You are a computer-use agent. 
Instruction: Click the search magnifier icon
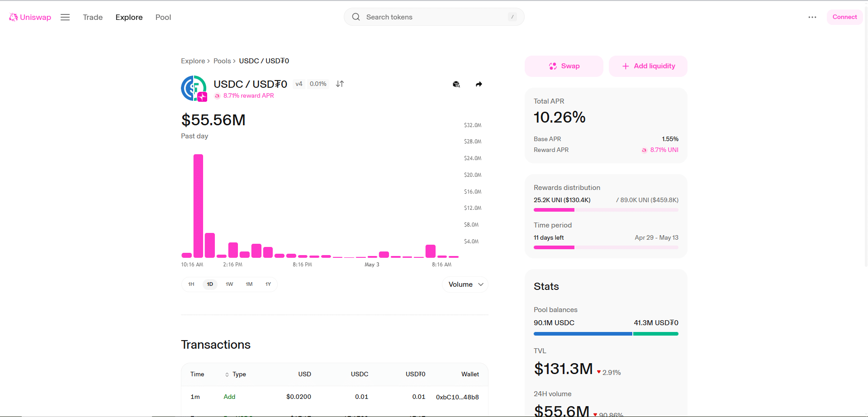[x=356, y=17]
